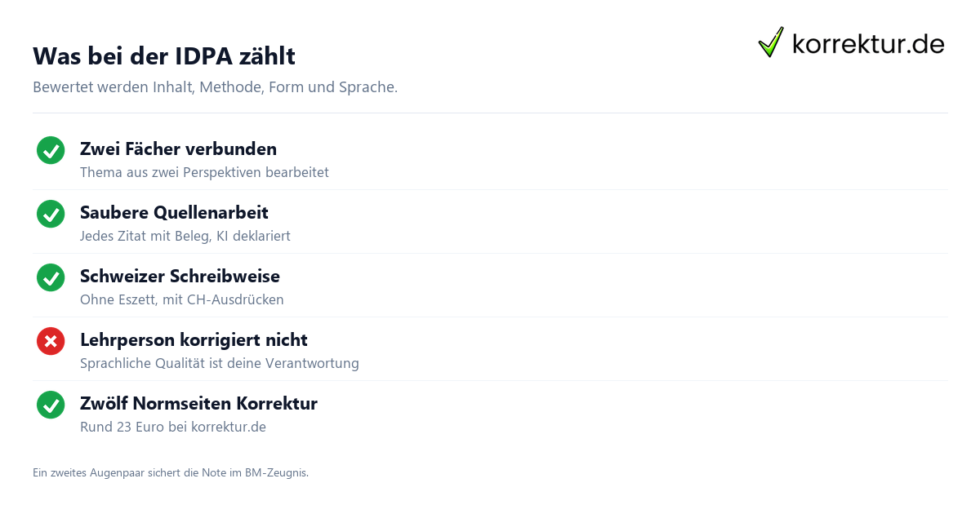980x514 pixels.
Task: Click Thema aus zwei Perspektiven bearbeitet text
Action: 204,172
